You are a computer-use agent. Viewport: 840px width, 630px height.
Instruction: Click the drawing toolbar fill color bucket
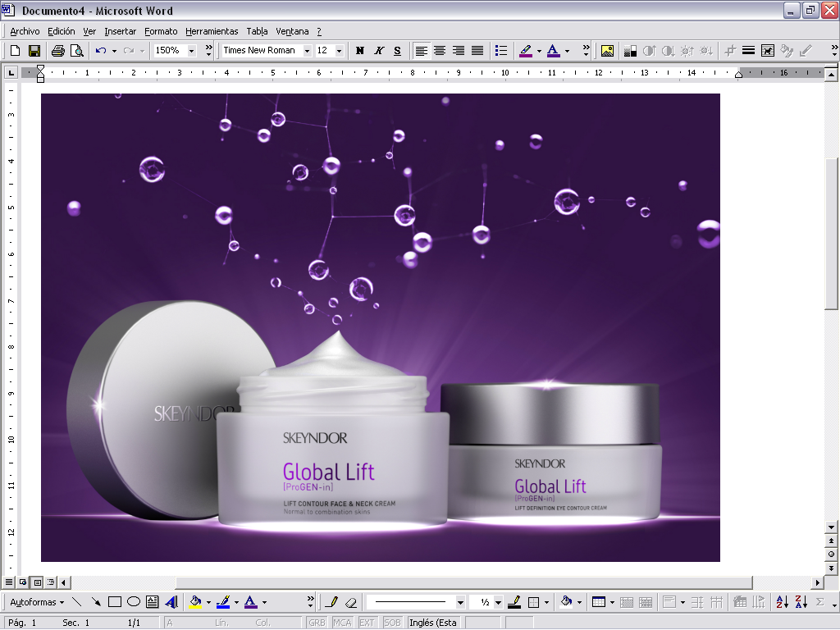[x=195, y=601]
